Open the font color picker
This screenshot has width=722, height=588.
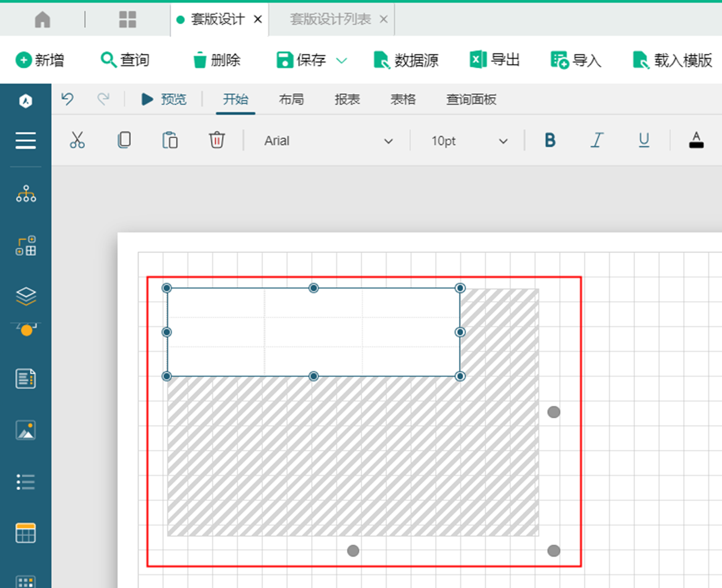(x=696, y=141)
